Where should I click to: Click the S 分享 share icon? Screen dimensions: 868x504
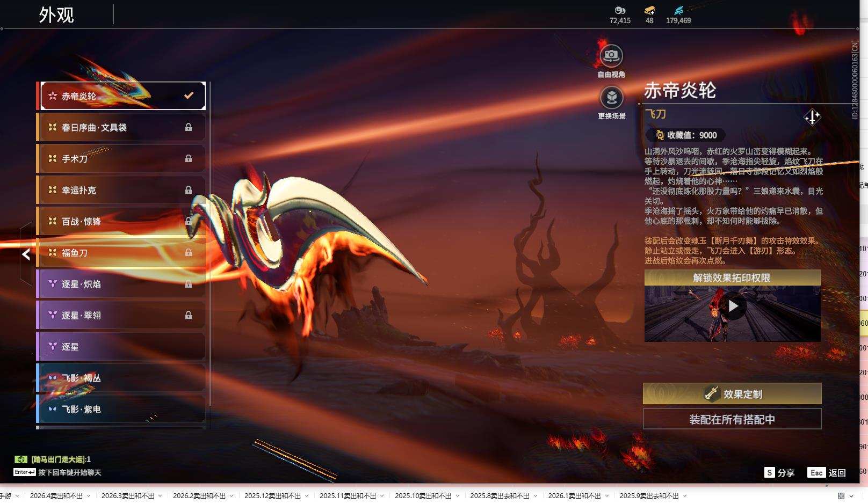coord(769,473)
